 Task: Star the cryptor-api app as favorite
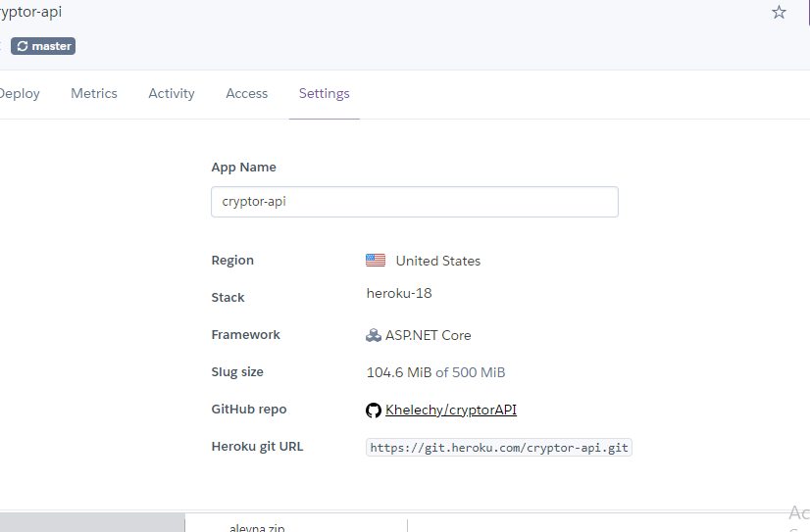pos(779,13)
